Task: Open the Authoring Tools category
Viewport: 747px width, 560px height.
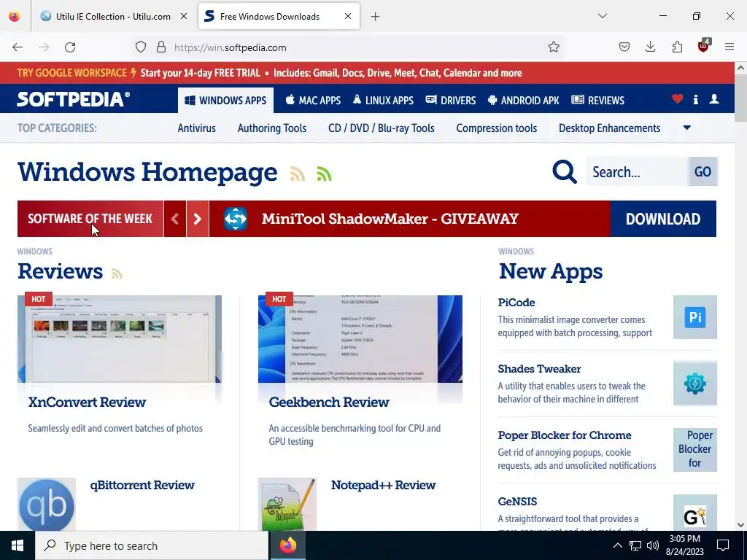Action: 272,128
